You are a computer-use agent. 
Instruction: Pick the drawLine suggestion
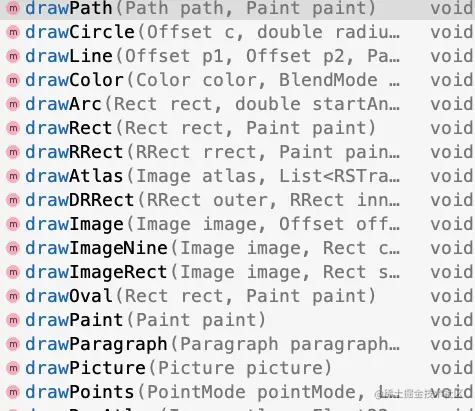tap(237, 56)
